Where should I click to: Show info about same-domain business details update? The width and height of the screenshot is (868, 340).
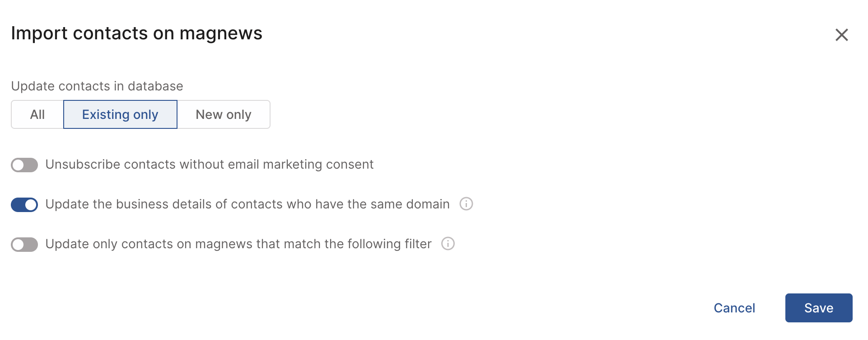point(466,204)
